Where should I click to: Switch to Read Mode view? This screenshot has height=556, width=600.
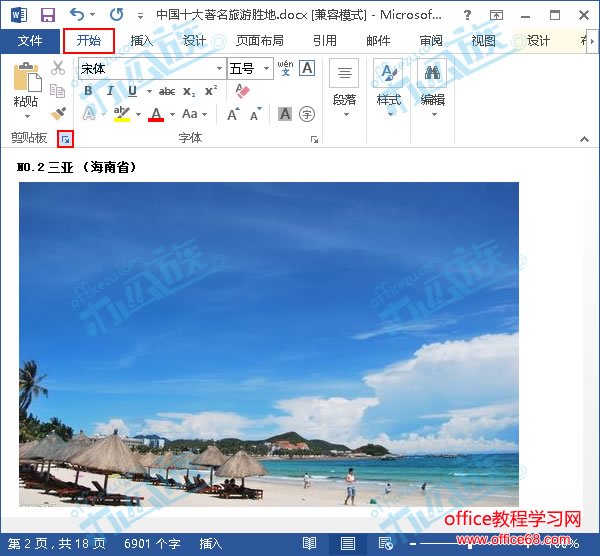(x=309, y=543)
